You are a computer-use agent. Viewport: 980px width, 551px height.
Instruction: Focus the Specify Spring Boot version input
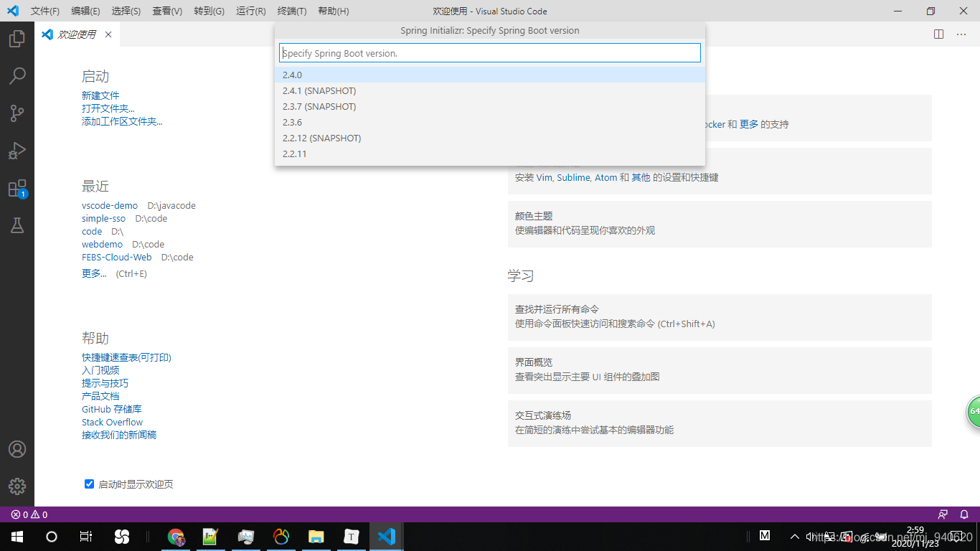pyautogui.click(x=489, y=53)
